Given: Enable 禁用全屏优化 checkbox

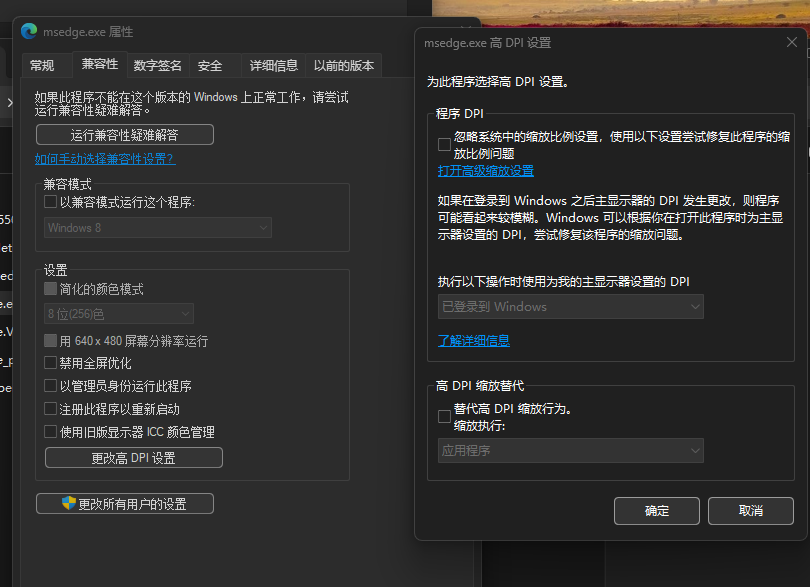Looking at the screenshot, I should click(50, 363).
